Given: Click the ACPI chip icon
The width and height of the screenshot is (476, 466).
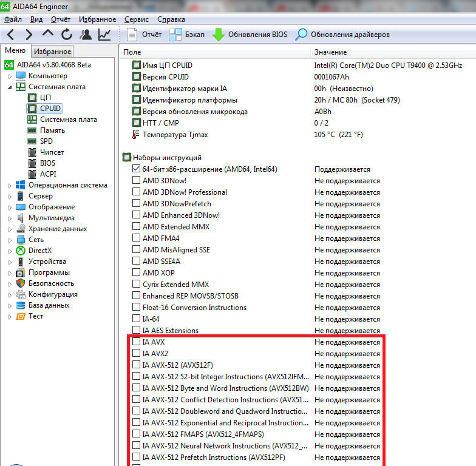Looking at the screenshot, I should (32, 174).
